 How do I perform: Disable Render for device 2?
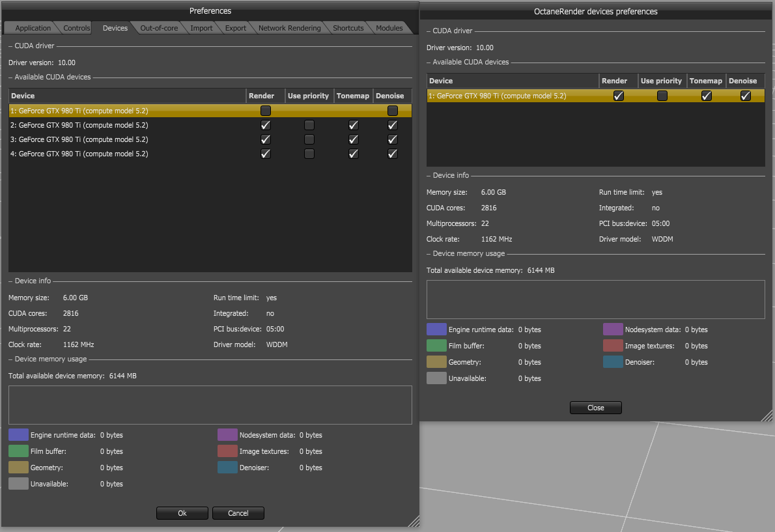(x=266, y=125)
